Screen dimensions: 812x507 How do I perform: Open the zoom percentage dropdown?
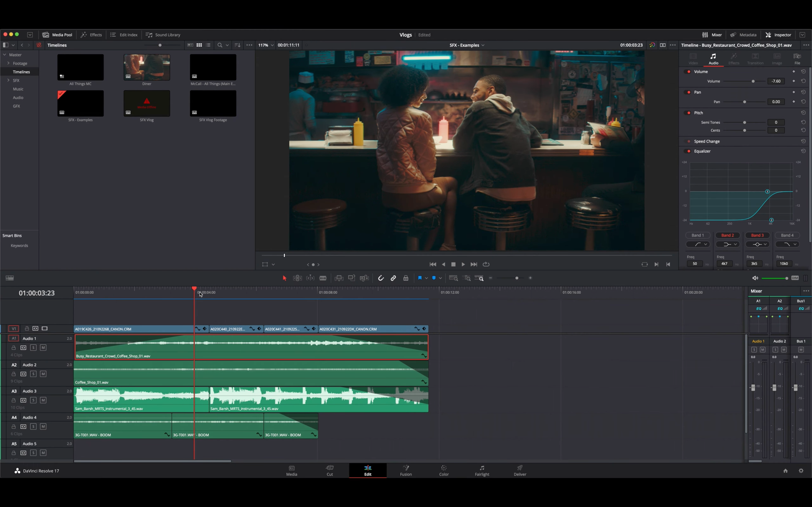point(272,45)
